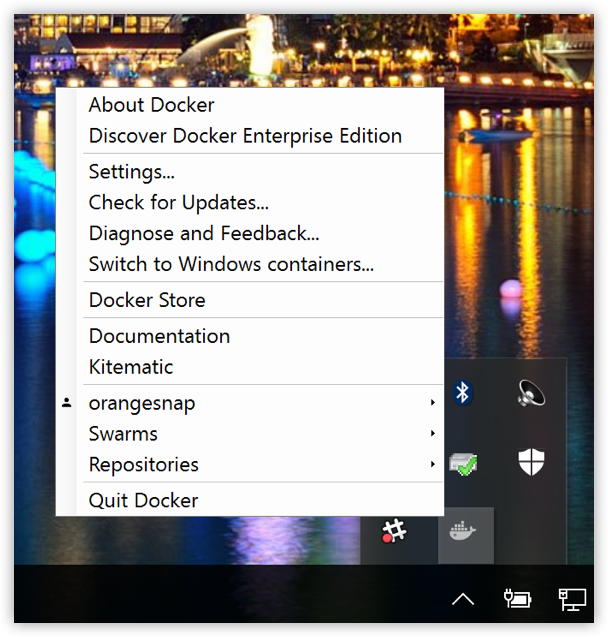The image size is (608, 637).
Task: Select About Docker
Action: tap(152, 105)
